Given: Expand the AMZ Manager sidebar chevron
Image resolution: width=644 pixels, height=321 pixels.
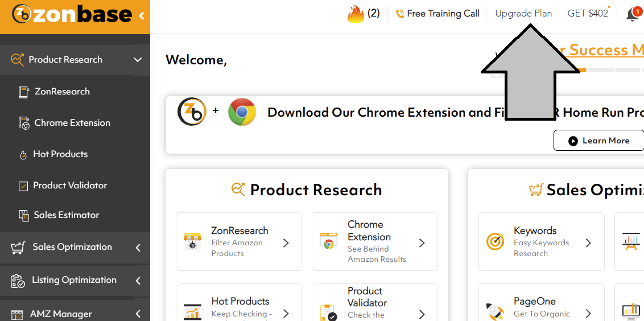Looking at the screenshot, I should (x=138, y=314).
